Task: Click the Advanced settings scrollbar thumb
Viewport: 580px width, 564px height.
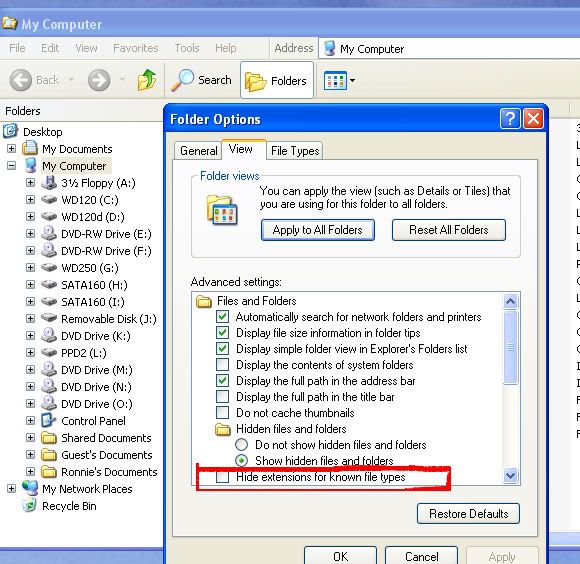Action: click(x=510, y=348)
